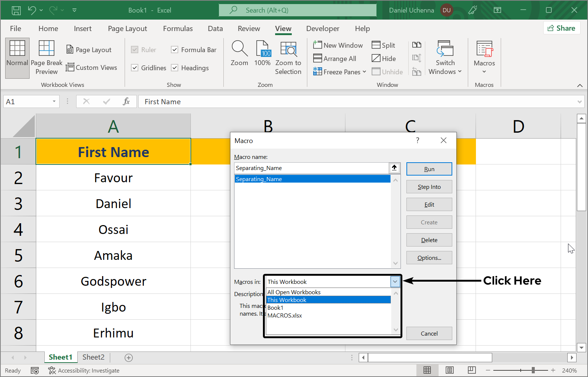Open Page Layout view button
The image size is (588, 377).
click(x=89, y=50)
